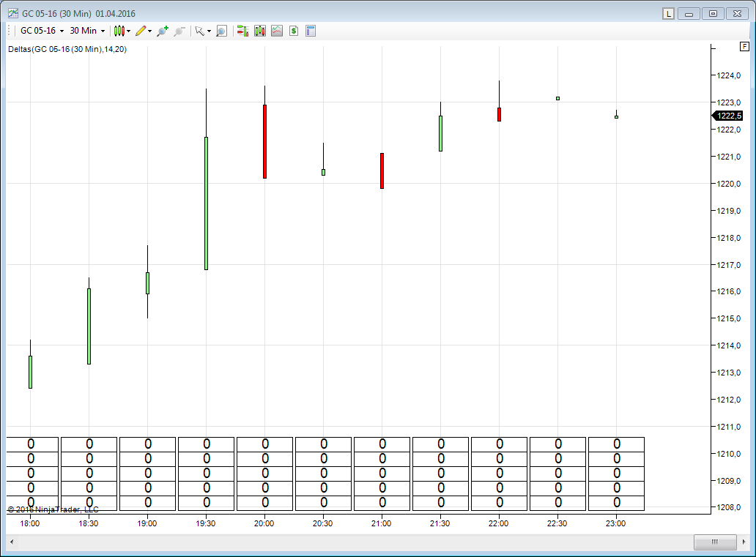Expand the drawing tools dropdown arrow
The width and height of the screenshot is (756, 557).
coord(150,31)
